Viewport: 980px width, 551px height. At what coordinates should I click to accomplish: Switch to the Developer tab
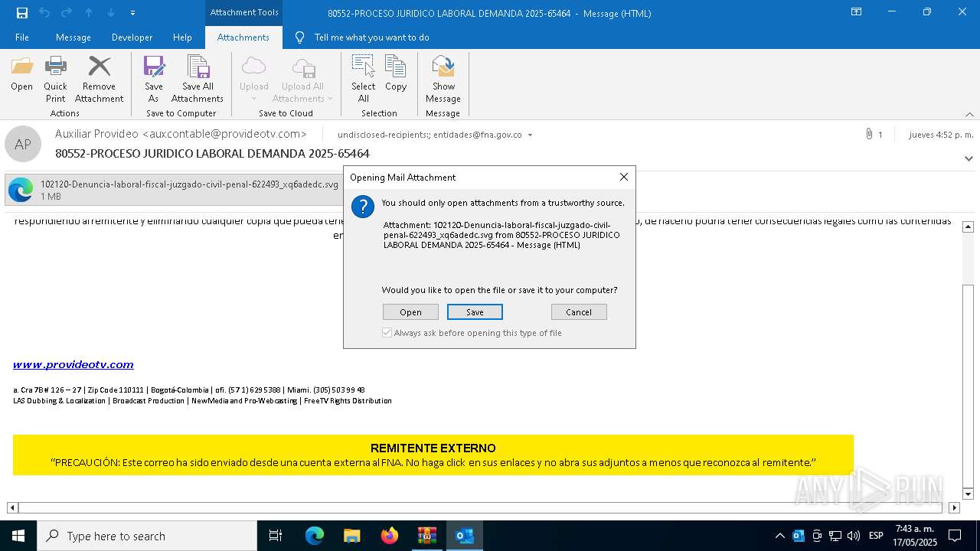tap(132, 37)
